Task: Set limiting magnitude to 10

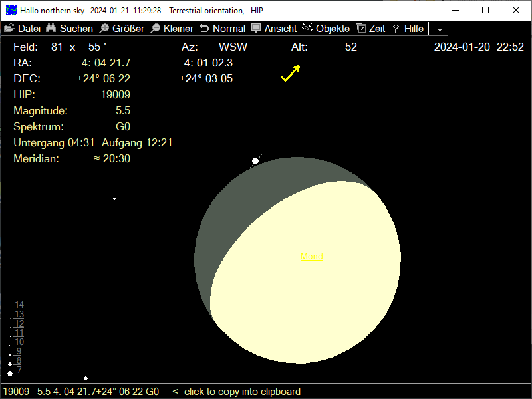Action: pos(19,342)
